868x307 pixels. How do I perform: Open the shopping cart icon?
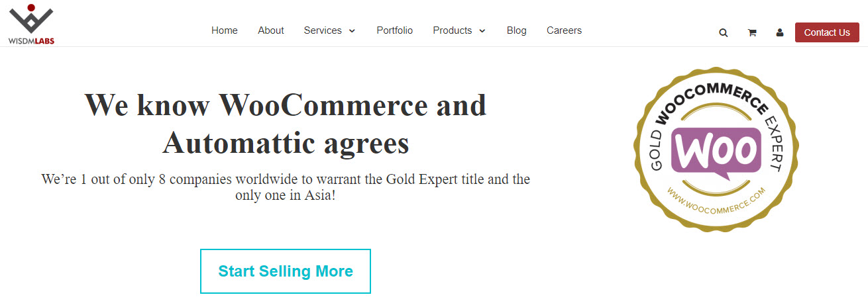pyautogui.click(x=752, y=32)
